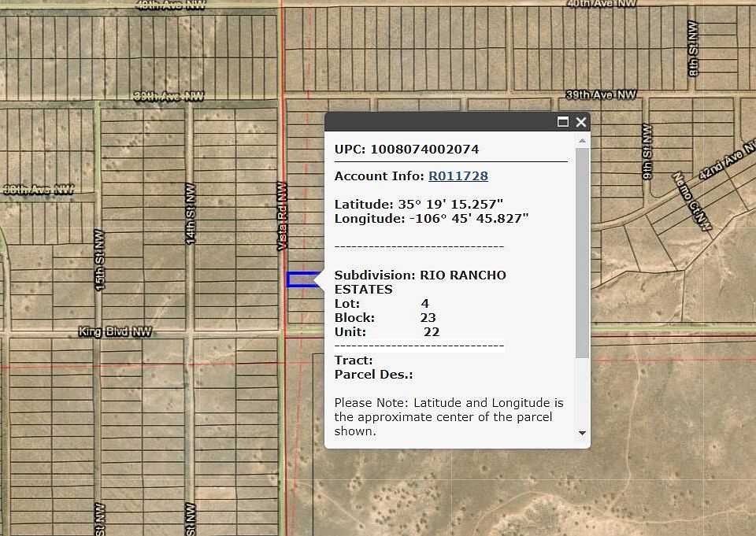Close the parcel info popup
The height and width of the screenshot is (536, 756).
[581, 122]
